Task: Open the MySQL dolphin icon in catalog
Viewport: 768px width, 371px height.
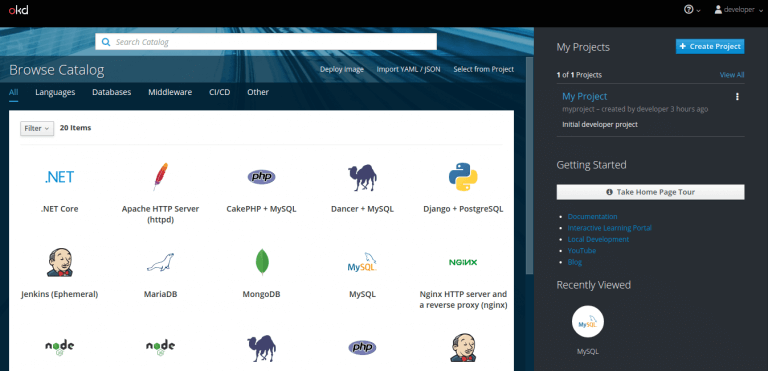Action: click(x=362, y=263)
